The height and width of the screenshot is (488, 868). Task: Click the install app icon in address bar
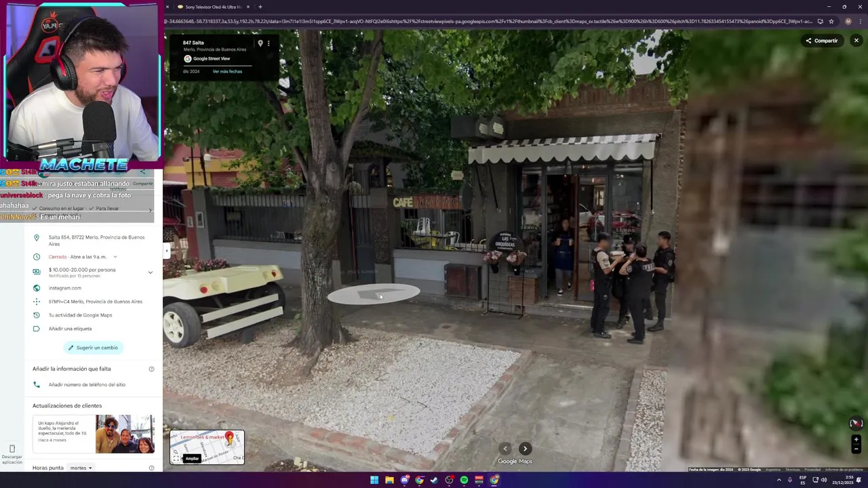(x=820, y=22)
